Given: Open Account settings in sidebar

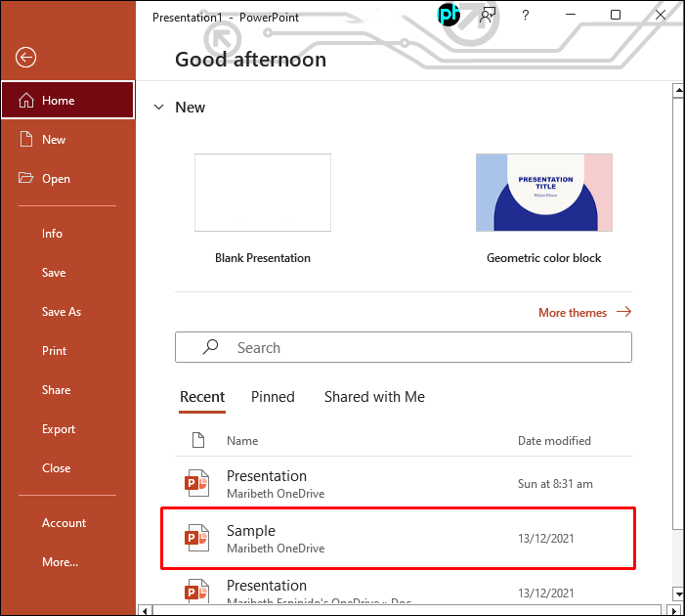Looking at the screenshot, I should click(64, 522).
